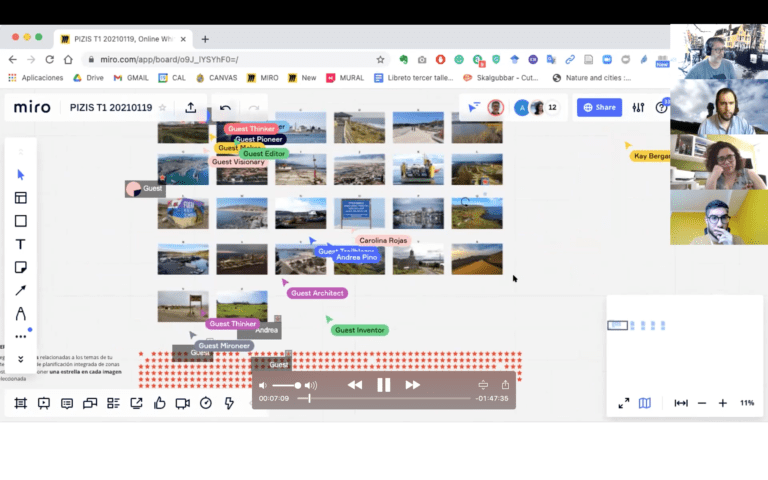Click the video progress timeline
Image resolution: width=768 pixels, height=480 pixels.
(x=384, y=399)
